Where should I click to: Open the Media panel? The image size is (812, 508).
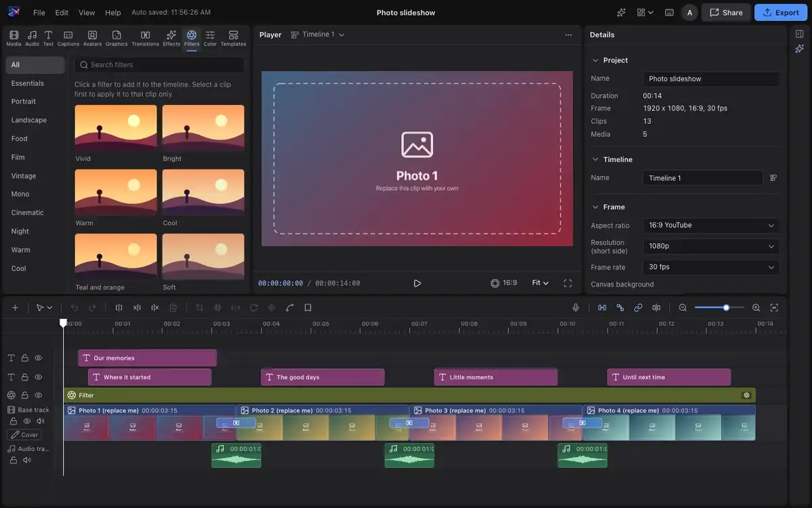(x=14, y=39)
